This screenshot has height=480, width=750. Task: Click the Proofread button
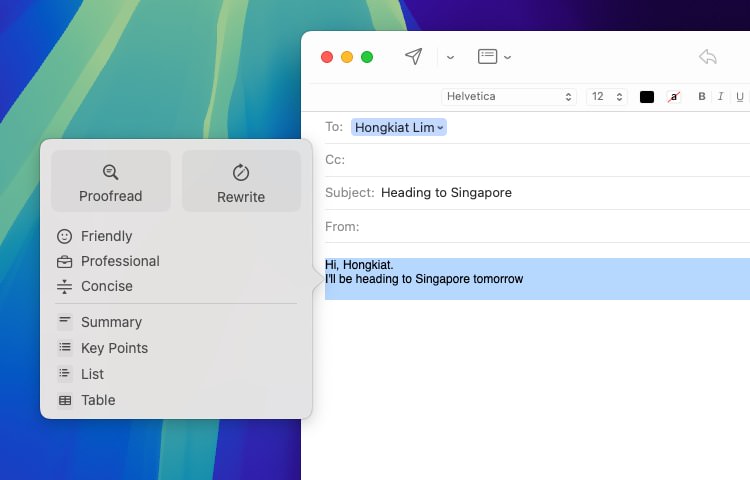110,181
